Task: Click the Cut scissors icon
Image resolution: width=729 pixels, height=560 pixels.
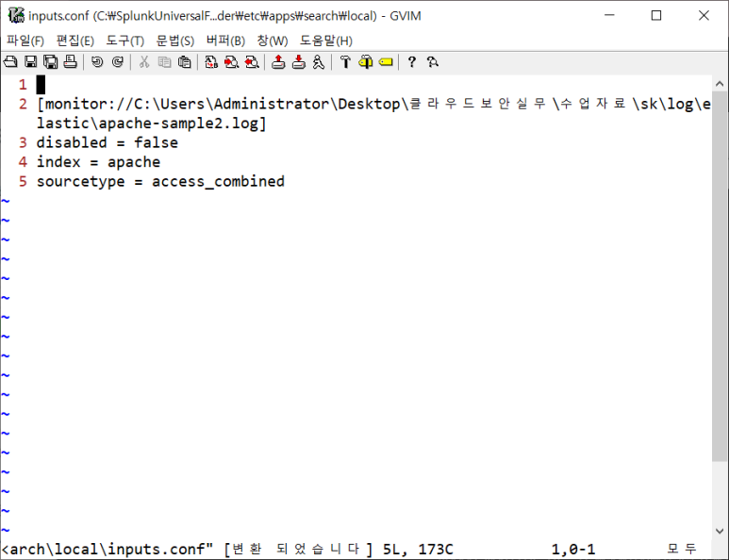Action: [144, 62]
